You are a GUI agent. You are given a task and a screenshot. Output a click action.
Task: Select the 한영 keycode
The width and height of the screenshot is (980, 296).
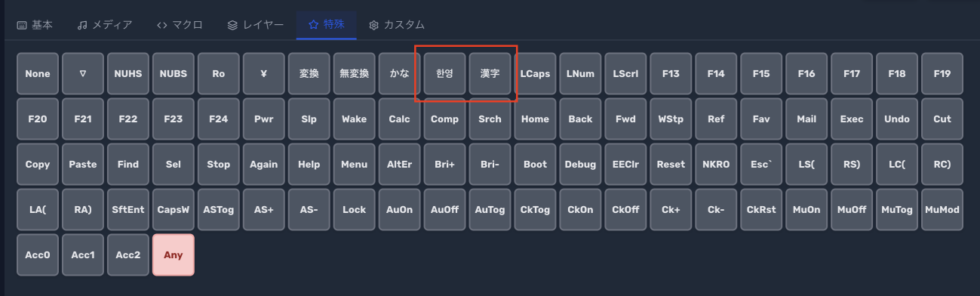(x=445, y=74)
